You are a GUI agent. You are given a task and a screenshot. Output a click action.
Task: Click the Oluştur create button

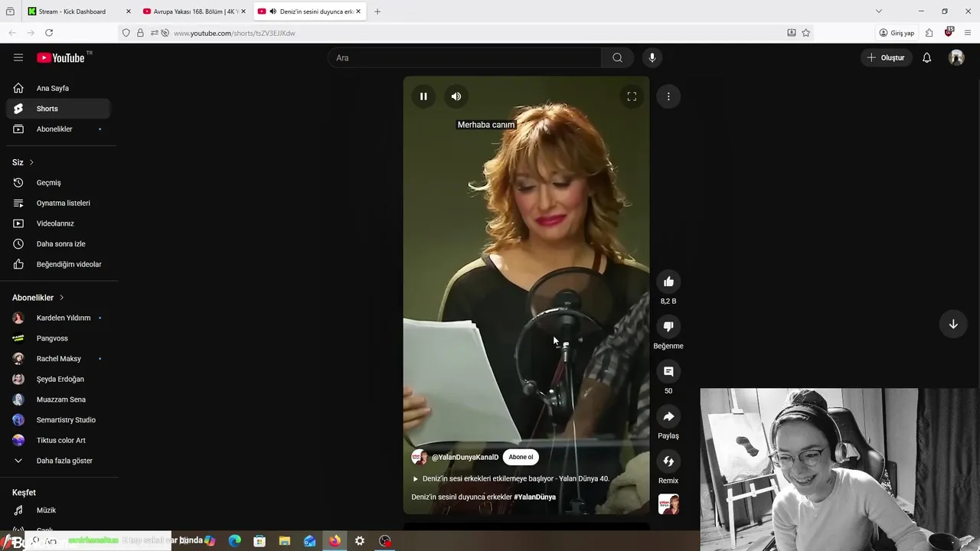[887, 57]
